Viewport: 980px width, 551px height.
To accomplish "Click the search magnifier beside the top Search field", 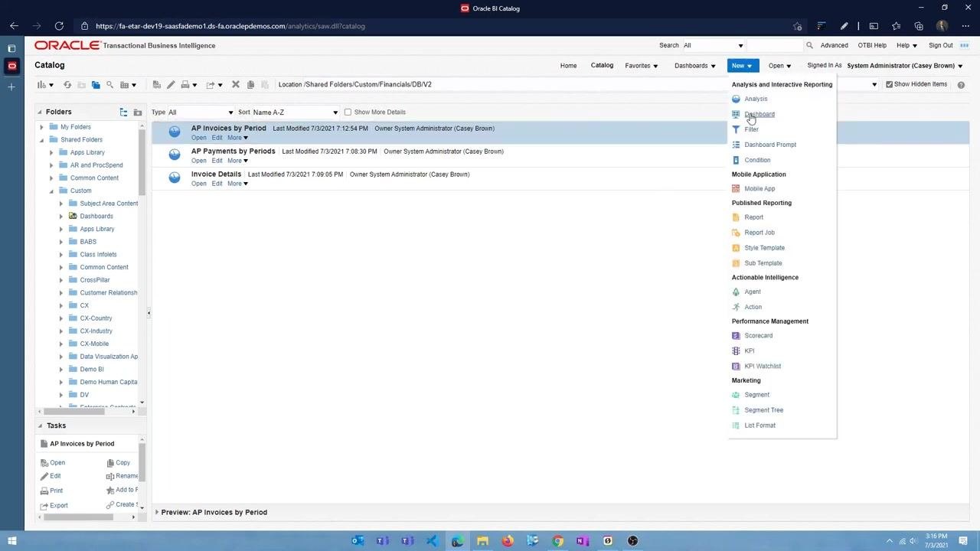I will click(809, 46).
